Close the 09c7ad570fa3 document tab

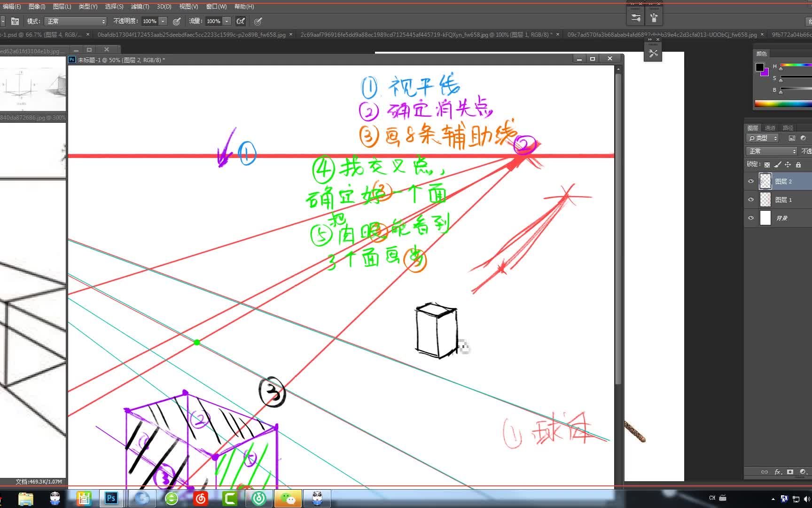click(x=762, y=34)
